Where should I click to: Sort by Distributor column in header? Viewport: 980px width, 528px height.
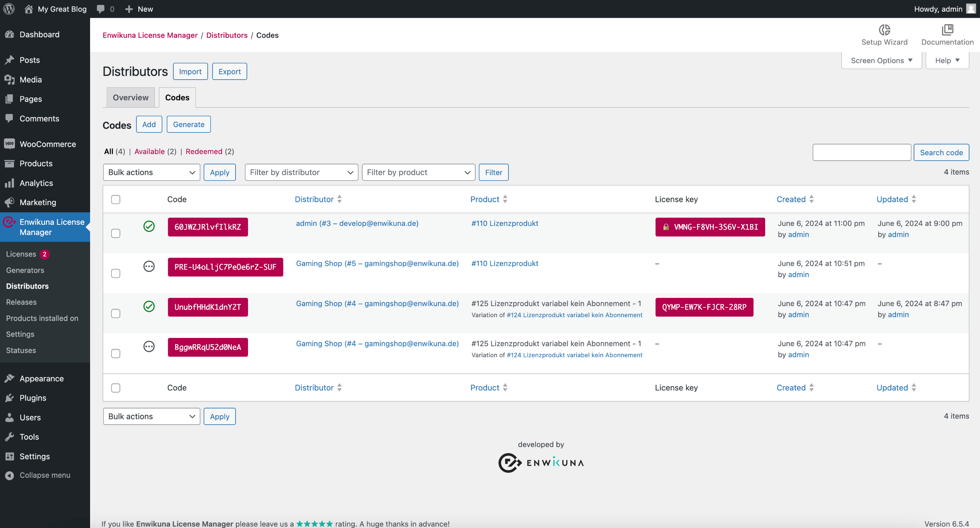[318, 199]
